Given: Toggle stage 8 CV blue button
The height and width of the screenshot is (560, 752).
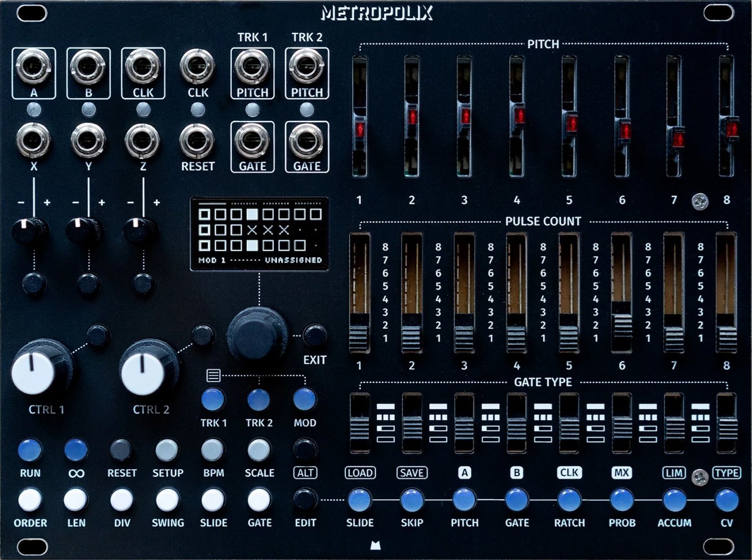Looking at the screenshot, I should [727, 500].
